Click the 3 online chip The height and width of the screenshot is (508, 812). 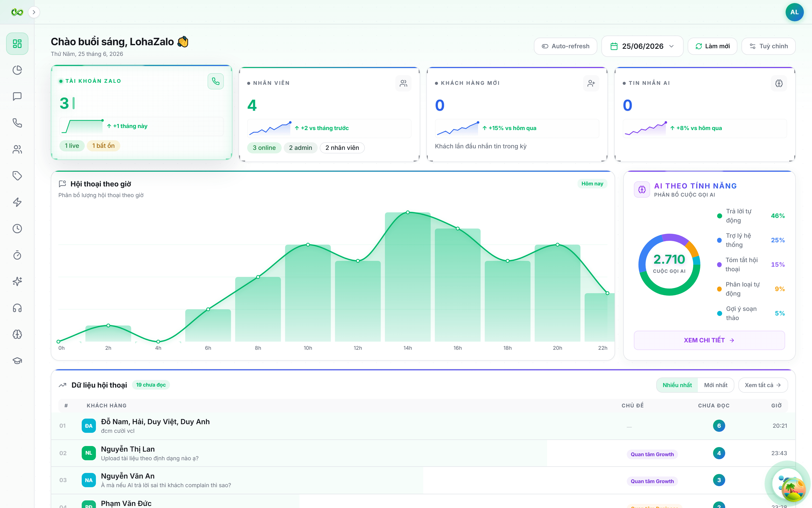[264, 148]
